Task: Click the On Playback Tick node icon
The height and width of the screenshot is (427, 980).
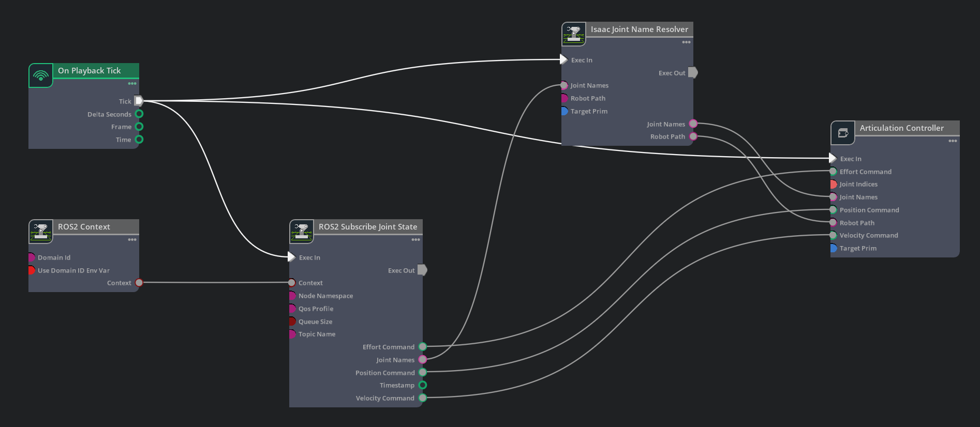Action: click(41, 76)
